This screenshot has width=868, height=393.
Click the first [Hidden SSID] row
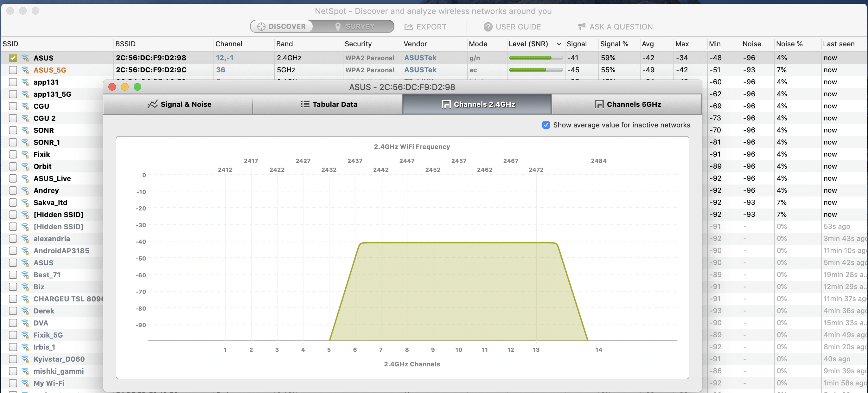tap(58, 214)
